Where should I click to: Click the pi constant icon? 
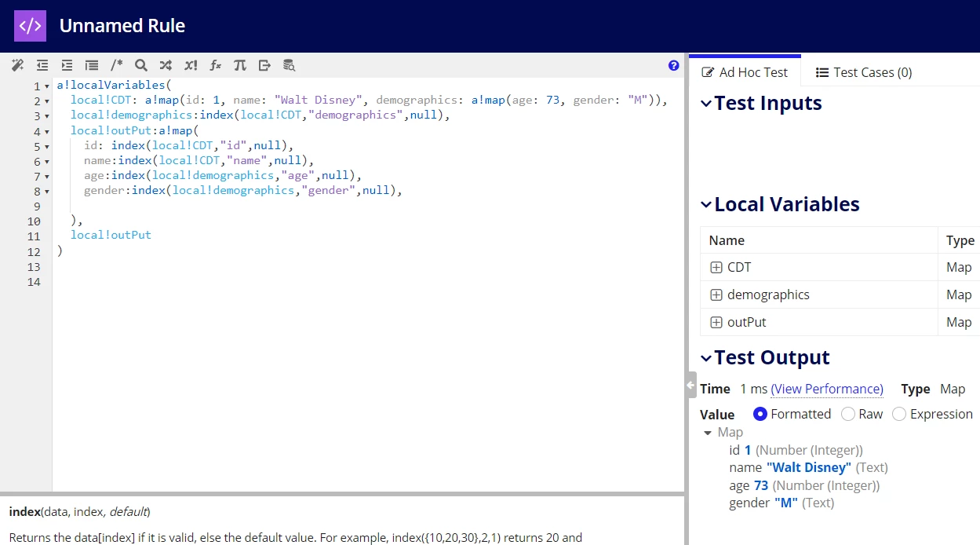coord(240,65)
